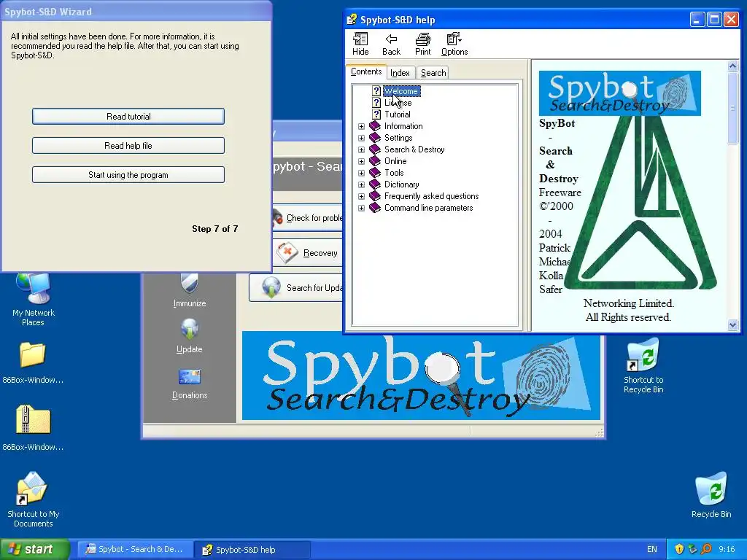
Task: Click Check for problems in Spybot window
Action: 307,218
